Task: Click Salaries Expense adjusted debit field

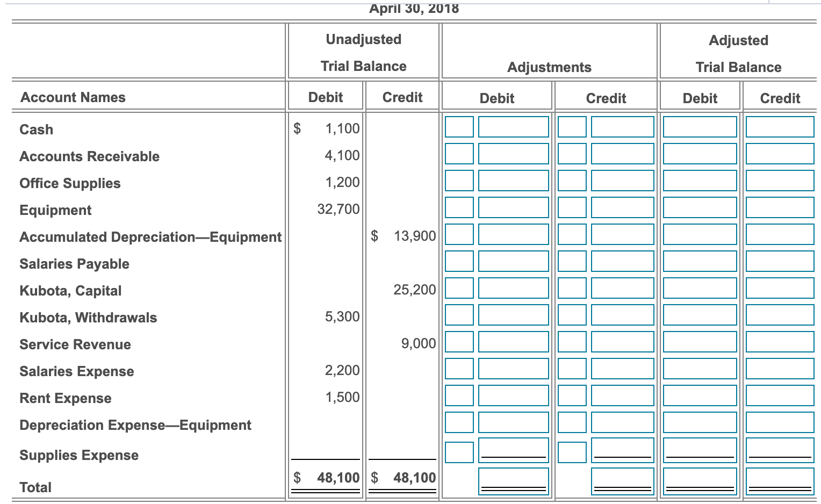Action: point(700,369)
